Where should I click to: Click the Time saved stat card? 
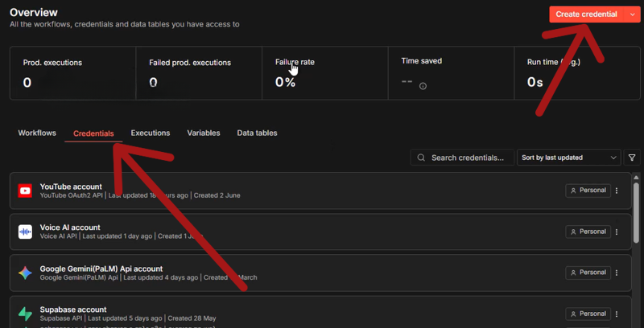pyautogui.click(x=451, y=73)
